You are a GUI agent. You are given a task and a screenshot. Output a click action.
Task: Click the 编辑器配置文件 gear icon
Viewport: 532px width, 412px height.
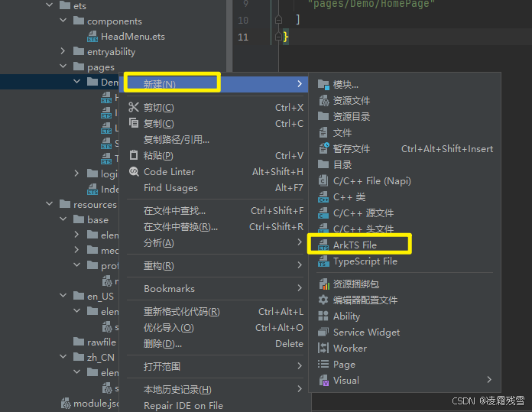point(323,300)
